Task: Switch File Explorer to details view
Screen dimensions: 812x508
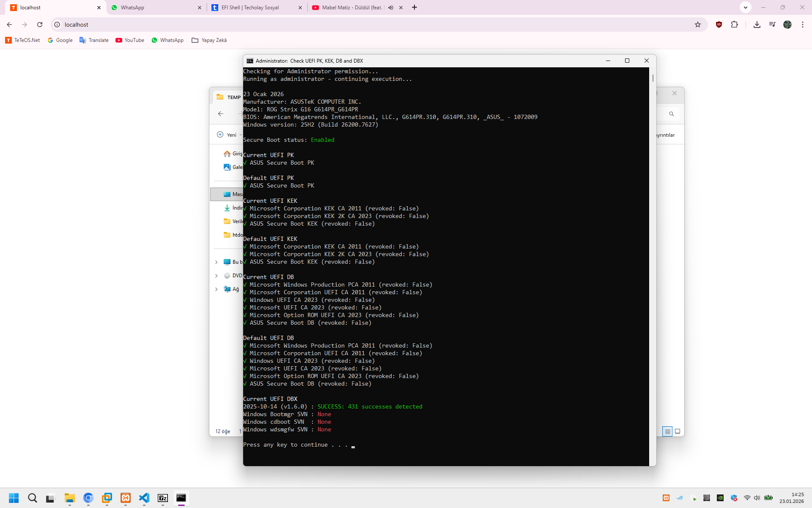Action: click(x=667, y=431)
